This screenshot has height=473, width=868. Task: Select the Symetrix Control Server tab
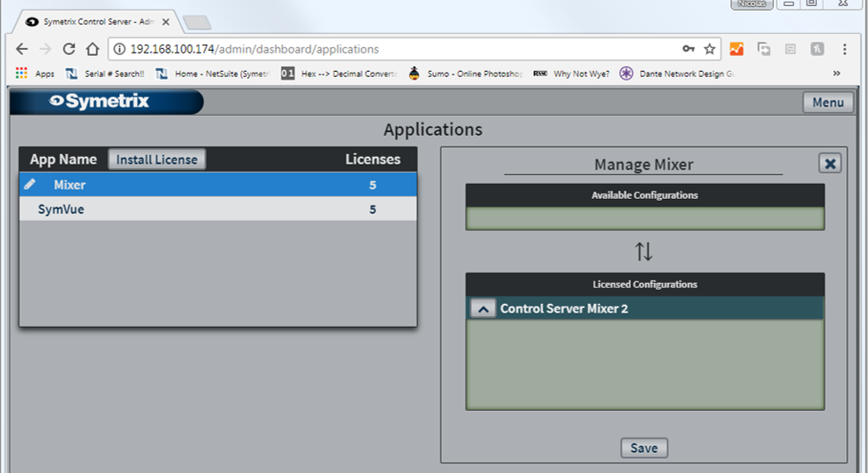click(96, 22)
